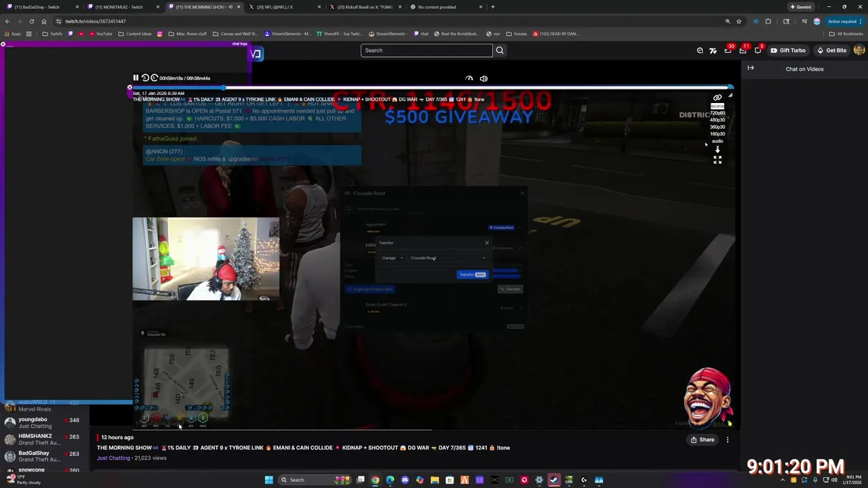Select 720p60 video quality
The height and width of the screenshot is (488, 868).
(x=717, y=113)
